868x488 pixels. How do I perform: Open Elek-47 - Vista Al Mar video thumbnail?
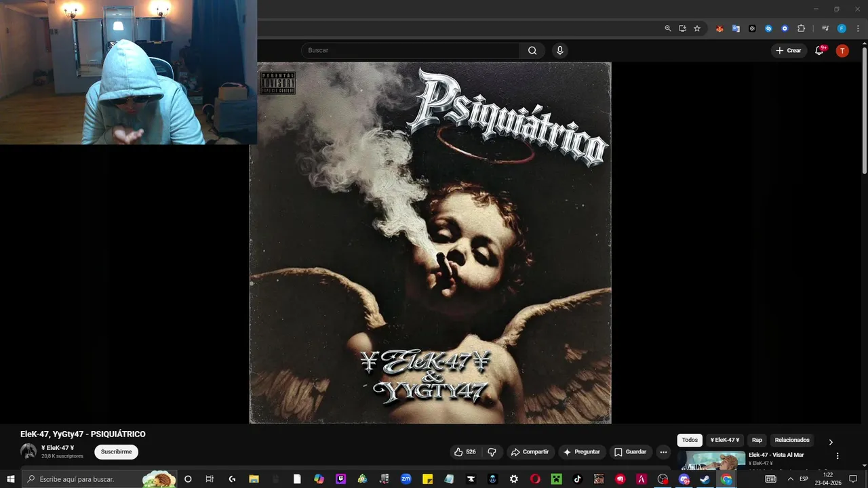[x=711, y=460]
